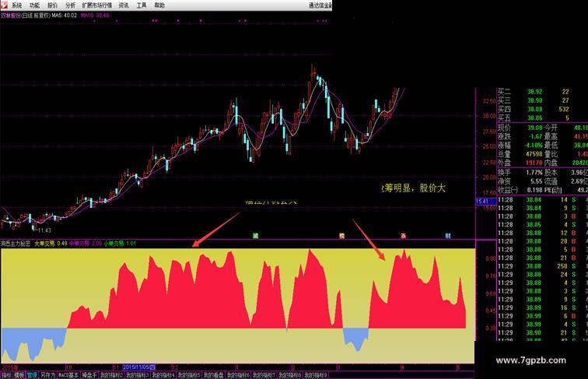Click the 买二 price 38.92
This screenshot has height=379, width=588.
point(535,92)
